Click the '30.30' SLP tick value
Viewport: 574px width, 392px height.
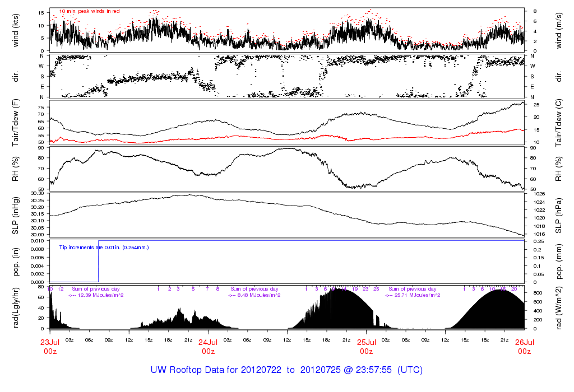[x=38, y=193]
